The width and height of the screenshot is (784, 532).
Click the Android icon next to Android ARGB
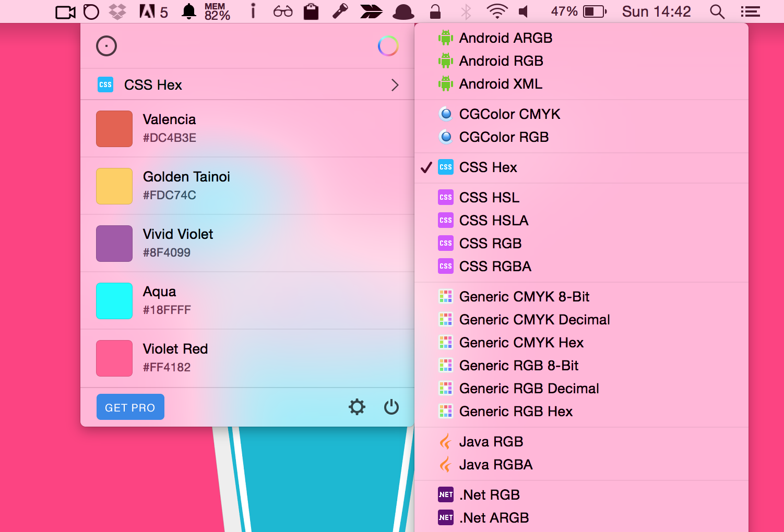[x=446, y=38]
